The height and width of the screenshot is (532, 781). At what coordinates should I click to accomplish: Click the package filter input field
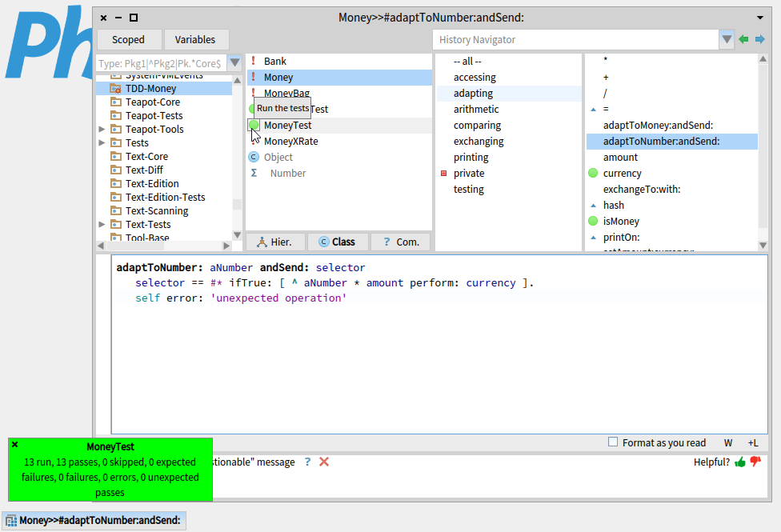pos(162,63)
